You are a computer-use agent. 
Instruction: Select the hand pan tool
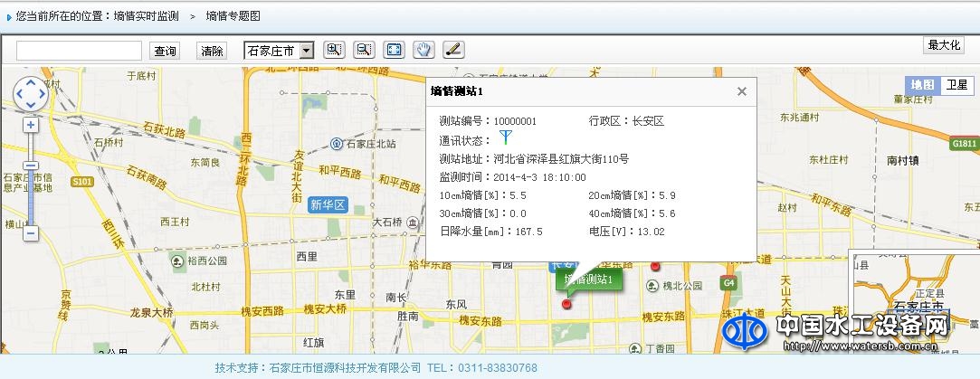coord(423,50)
